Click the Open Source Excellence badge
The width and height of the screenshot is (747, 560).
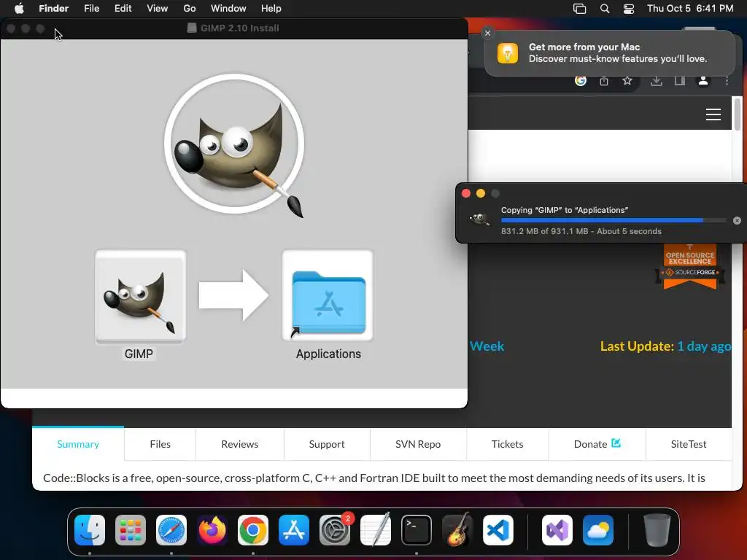pos(690,265)
